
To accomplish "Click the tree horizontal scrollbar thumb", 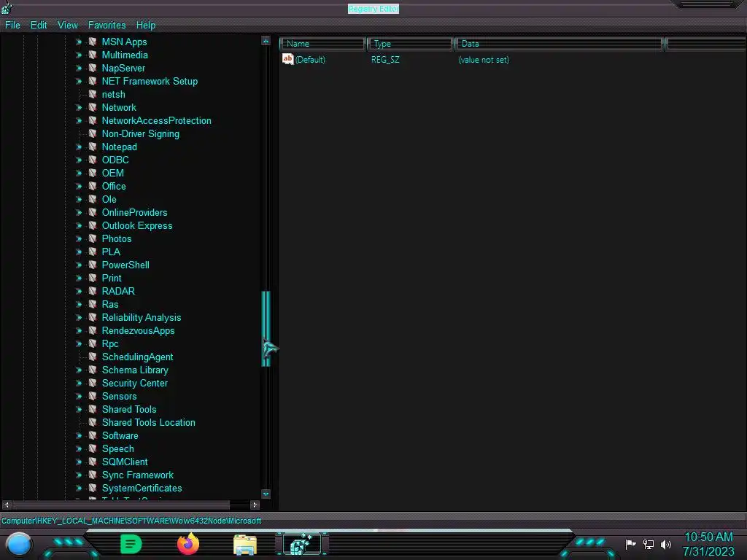I will click(x=121, y=505).
